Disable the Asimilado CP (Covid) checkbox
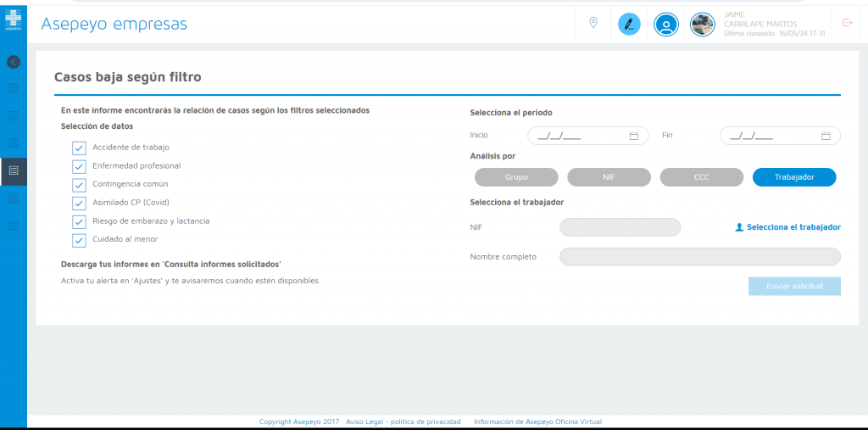Image resolution: width=868 pixels, height=430 pixels. pyautogui.click(x=80, y=204)
